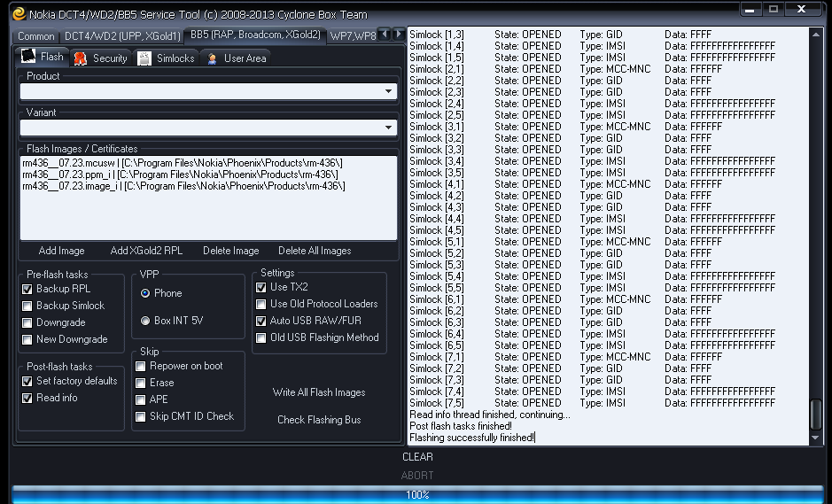The image size is (832, 504).
Task: Click the Simlocks tab document icon
Action: pos(144,58)
